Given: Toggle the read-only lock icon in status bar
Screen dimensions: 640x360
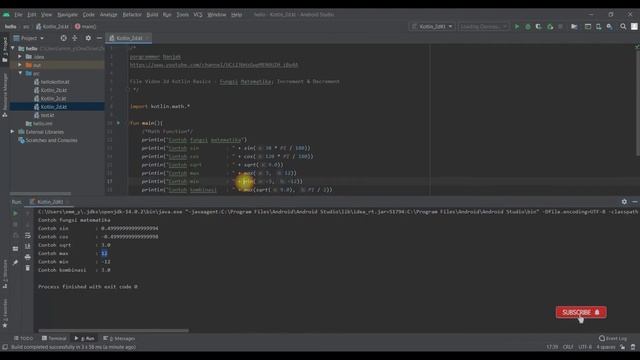Looking at the screenshot, I should tap(623, 347).
